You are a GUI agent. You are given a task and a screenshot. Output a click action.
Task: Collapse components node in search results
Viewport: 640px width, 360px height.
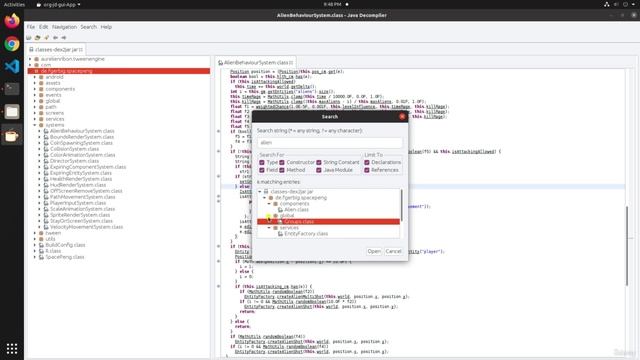[x=269, y=204]
